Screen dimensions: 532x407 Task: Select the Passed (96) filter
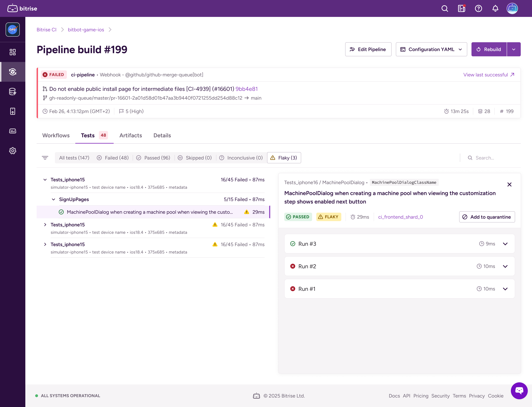[x=153, y=158]
